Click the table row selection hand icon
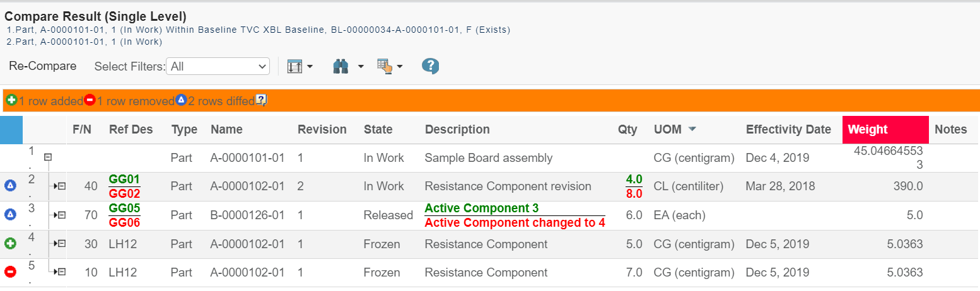 click(384, 66)
